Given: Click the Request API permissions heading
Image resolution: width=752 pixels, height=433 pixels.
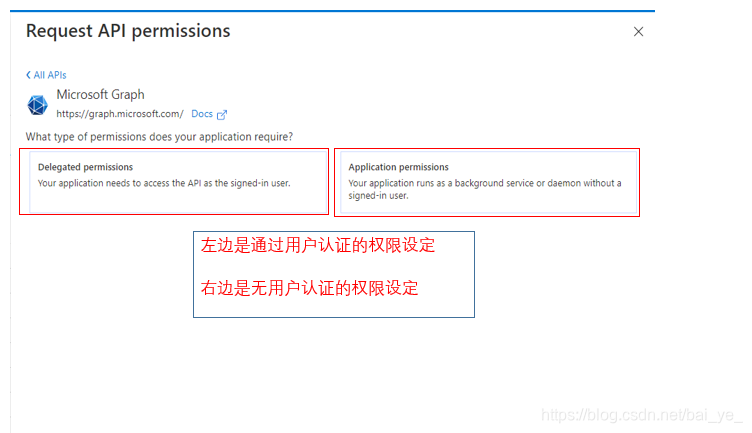Looking at the screenshot, I should pyautogui.click(x=128, y=31).
